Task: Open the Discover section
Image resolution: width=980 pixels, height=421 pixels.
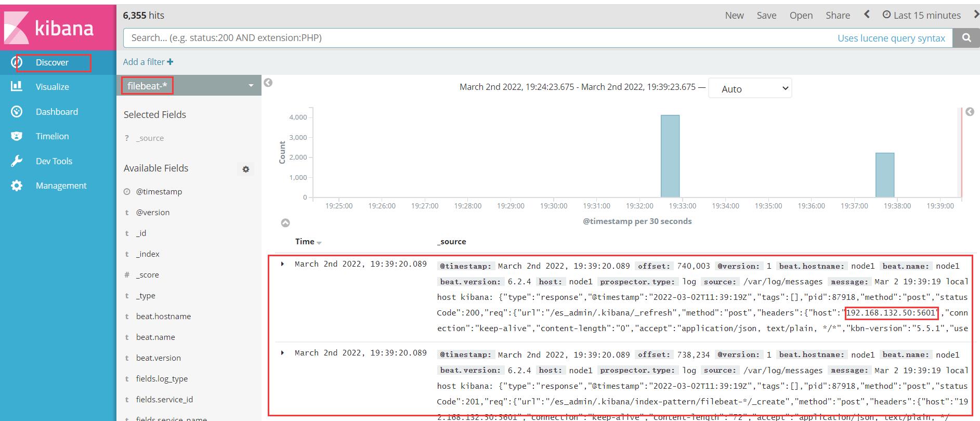Action: pyautogui.click(x=52, y=62)
